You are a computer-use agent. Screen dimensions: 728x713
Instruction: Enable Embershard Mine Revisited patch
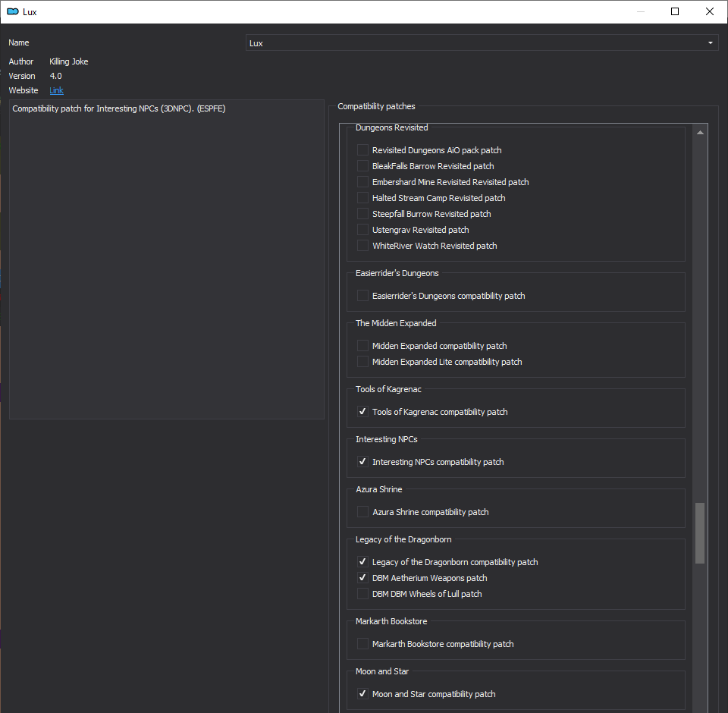363,182
